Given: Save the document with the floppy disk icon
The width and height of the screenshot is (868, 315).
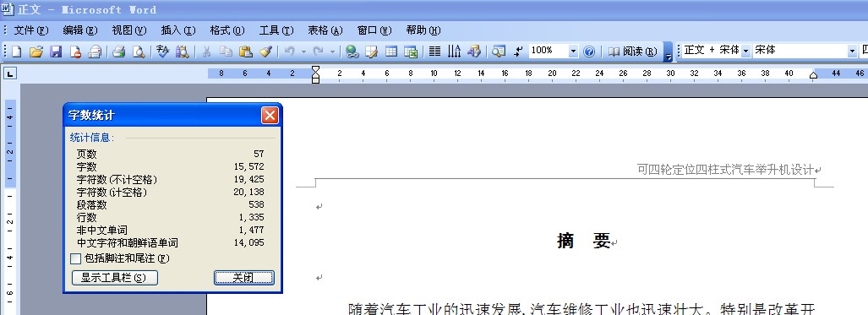Looking at the screenshot, I should click(x=56, y=52).
